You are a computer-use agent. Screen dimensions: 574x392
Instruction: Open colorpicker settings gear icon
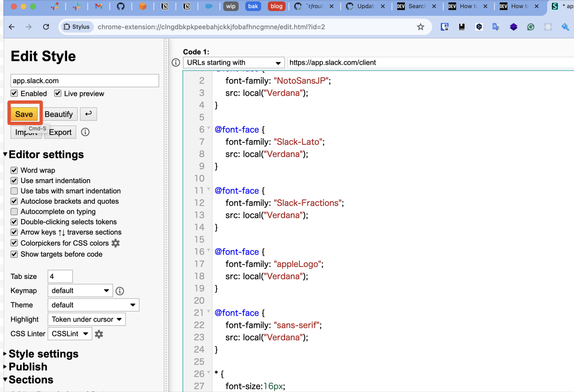coord(115,243)
